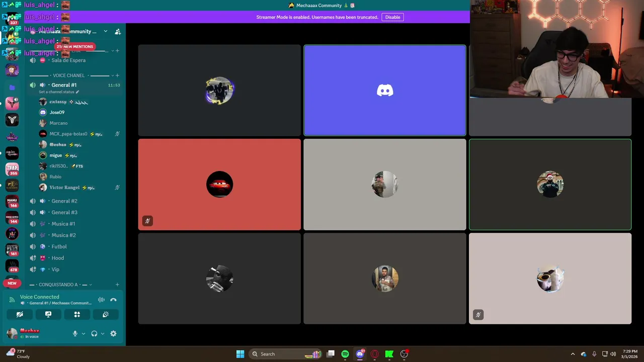Viewport: 644px width, 362px height.
Task: Add channel to VOICE CHANEL category
Action: (117, 75)
